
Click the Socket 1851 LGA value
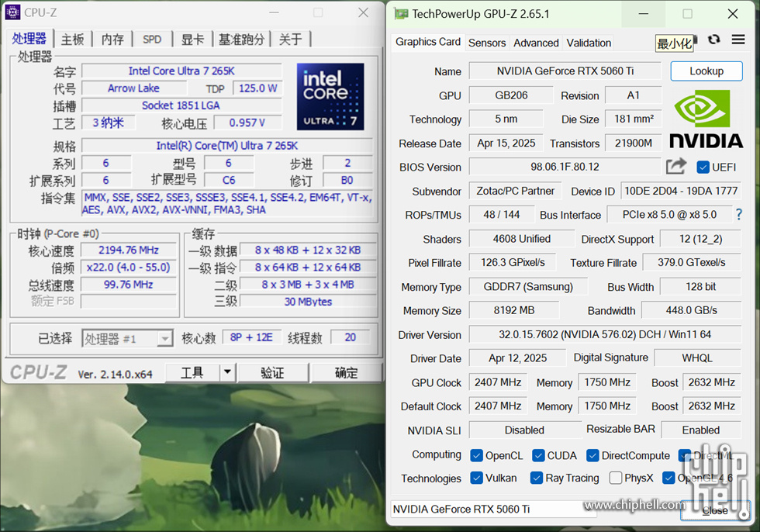coord(181,105)
